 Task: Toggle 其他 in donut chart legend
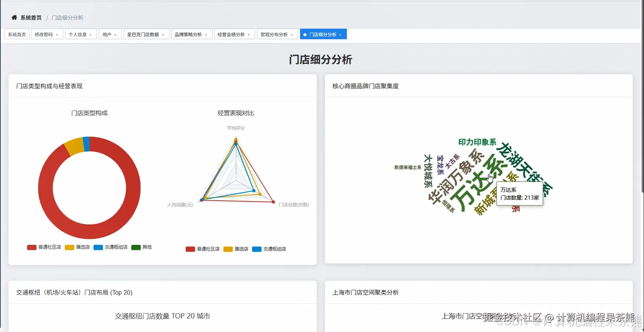tap(142, 247)
